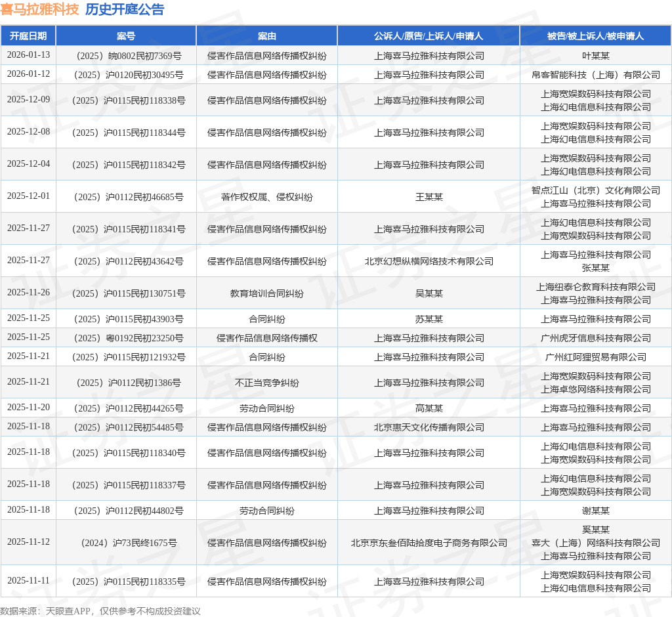Select case number (2025)沪0112民初54485号
672x617 pixels.
click(129, 427)
